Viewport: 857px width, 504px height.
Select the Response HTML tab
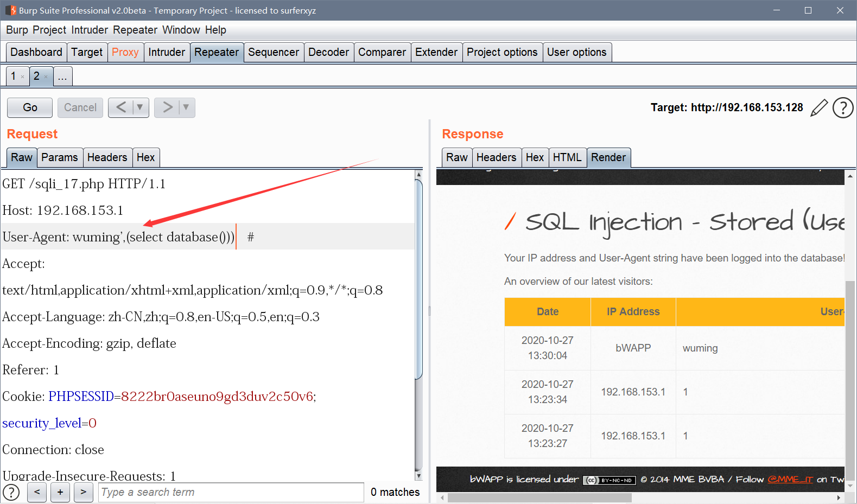point(567,157)
